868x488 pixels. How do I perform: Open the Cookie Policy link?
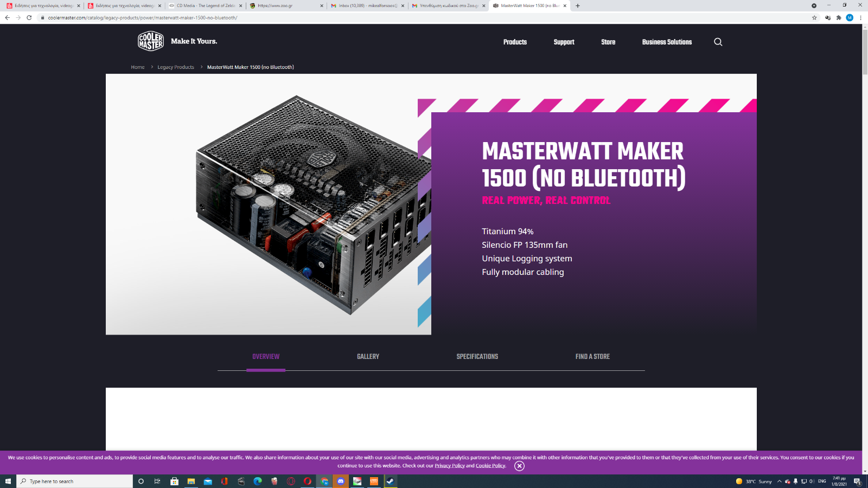[x=490, y=466]
